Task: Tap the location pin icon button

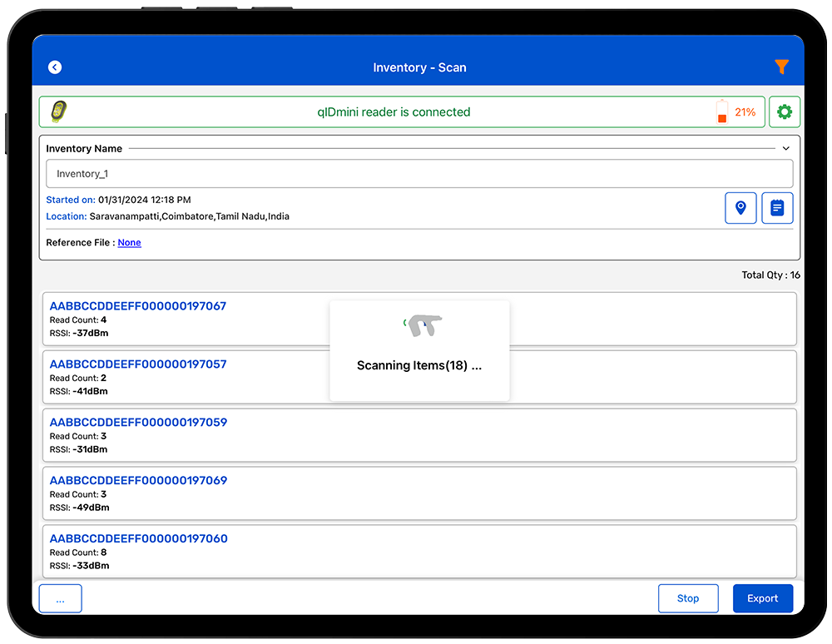Action: point(740,208)
